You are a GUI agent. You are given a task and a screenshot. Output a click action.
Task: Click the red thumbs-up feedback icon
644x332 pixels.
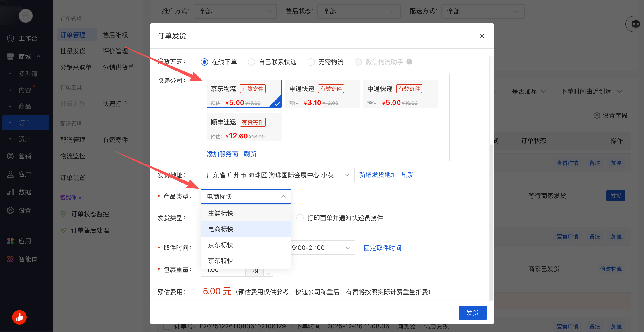pyautogui.click(x=19, y=317)
